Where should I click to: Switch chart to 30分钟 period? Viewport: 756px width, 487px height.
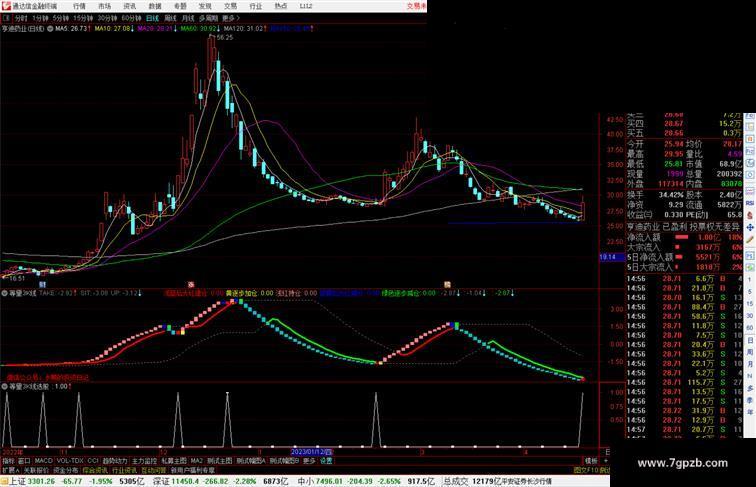coord(107,18)
